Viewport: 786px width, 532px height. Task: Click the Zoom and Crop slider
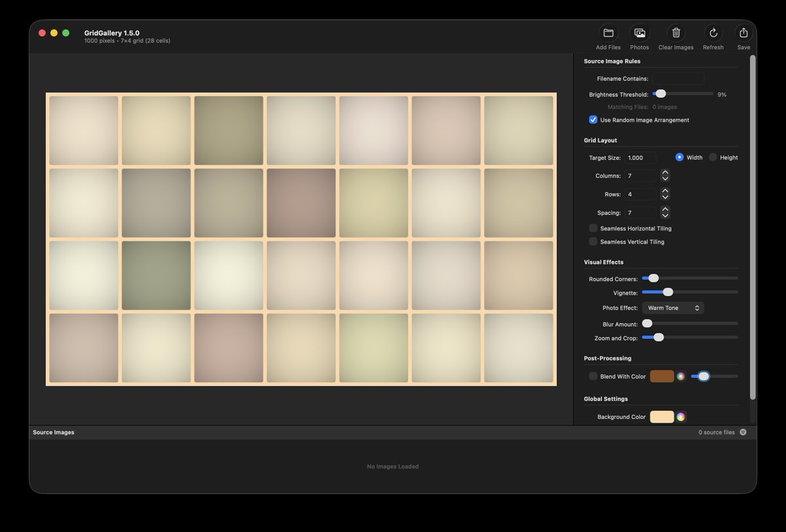point(690,337)
